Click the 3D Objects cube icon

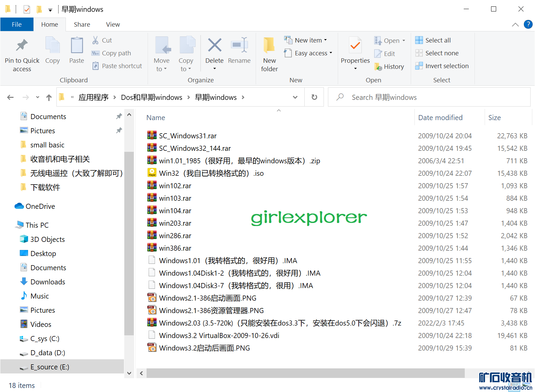24,239
